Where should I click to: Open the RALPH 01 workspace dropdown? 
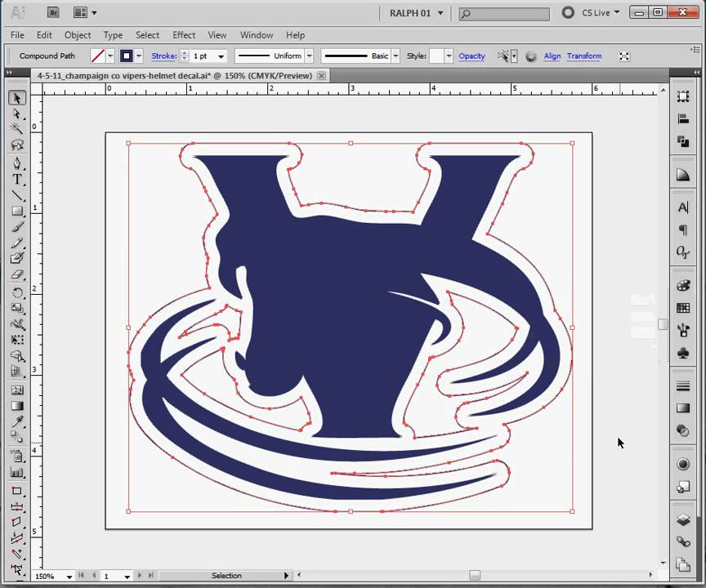[x=416, y=13]
